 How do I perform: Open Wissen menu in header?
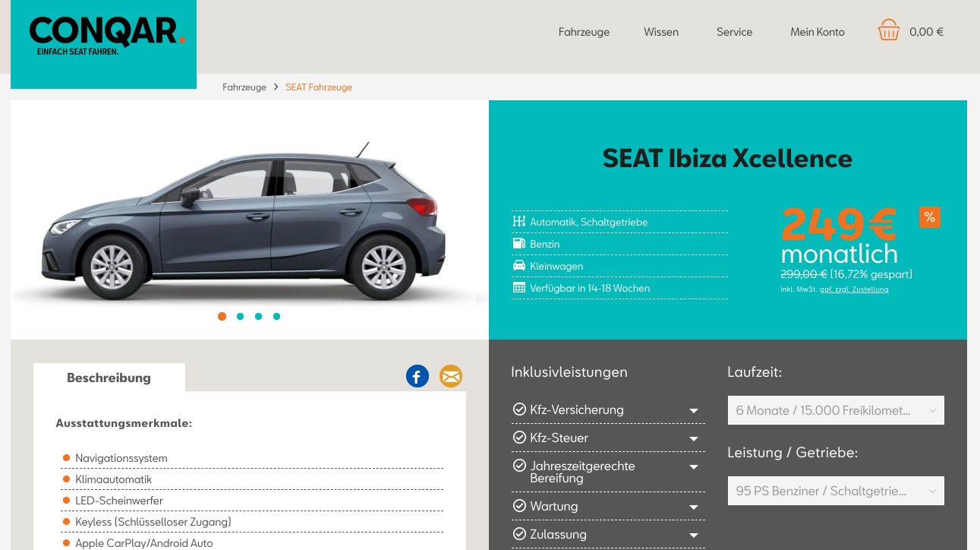click(661, 32)
